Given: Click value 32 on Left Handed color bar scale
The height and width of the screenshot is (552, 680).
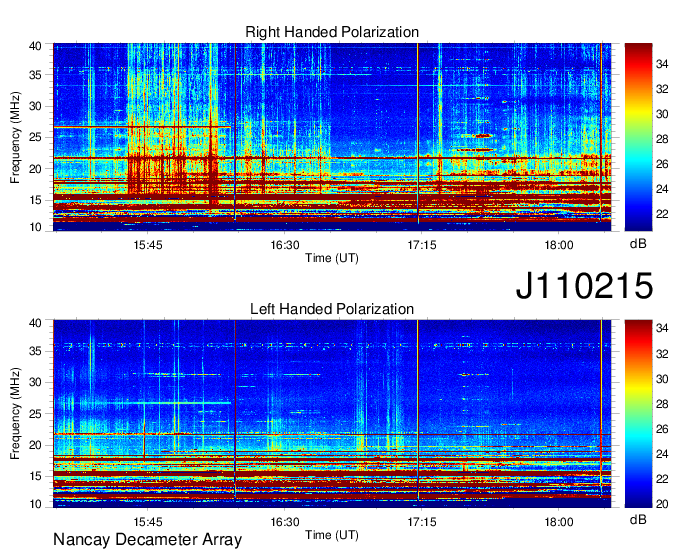Looking at the screenshot, I should pyautogui.click(x=662, y=354).
